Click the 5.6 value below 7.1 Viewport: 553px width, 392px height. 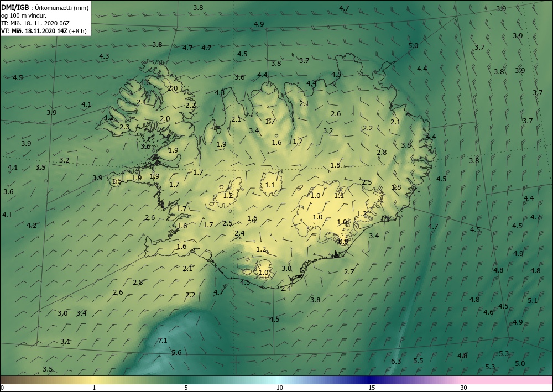tap(176, 353)
